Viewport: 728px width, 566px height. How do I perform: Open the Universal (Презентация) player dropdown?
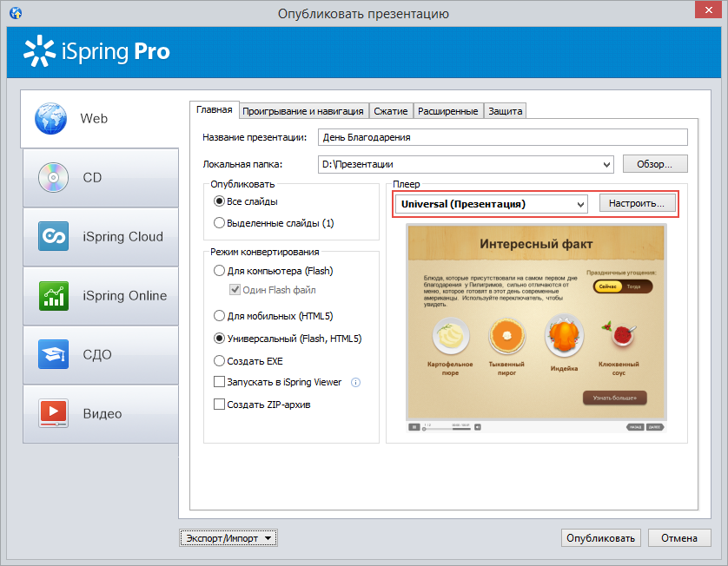pos(491,204)
